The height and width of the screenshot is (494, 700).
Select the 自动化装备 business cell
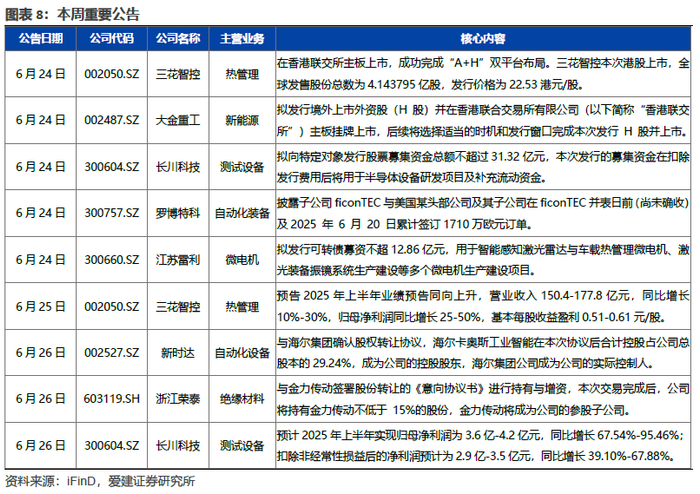(242, 213)
